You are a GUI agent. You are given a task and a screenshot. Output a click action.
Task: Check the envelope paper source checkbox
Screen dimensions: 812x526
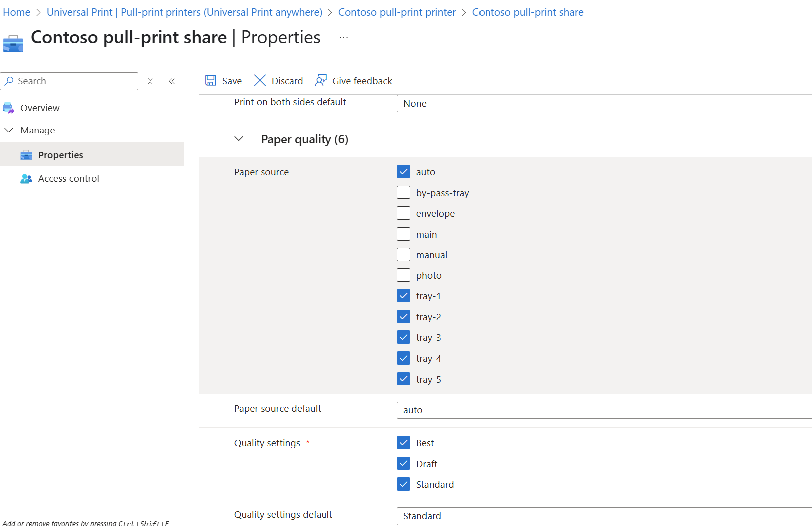click(404, 213)
